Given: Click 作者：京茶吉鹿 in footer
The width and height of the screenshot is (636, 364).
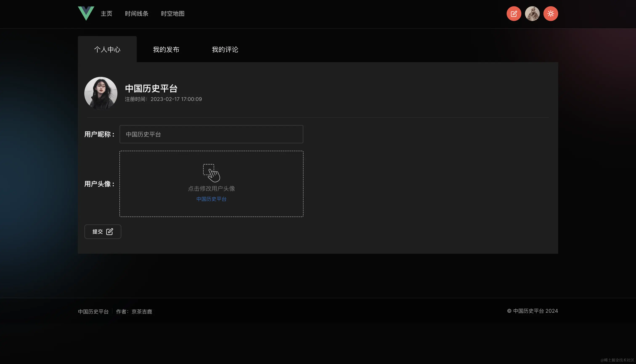Looking at the screenshot, I should click(x=134, y=311).
